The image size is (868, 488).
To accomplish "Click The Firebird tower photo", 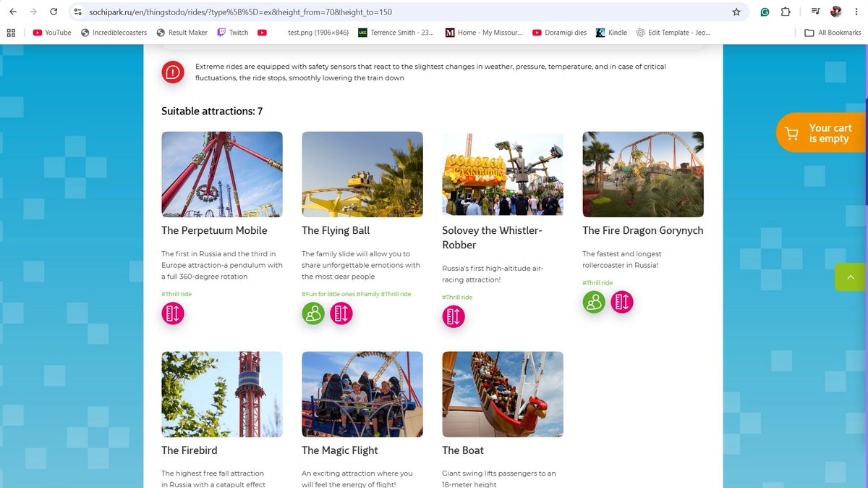I will coord(222,395).
